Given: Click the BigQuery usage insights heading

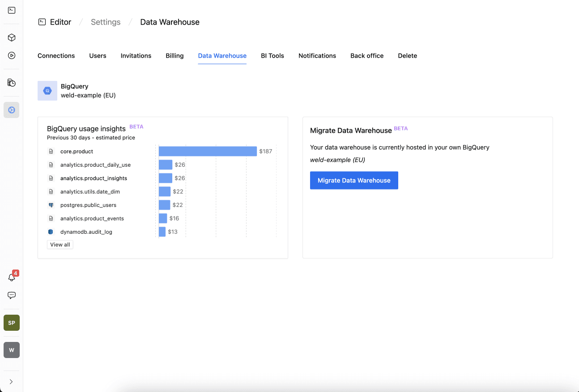Looking at the screenshot, I should pos(86,129).
